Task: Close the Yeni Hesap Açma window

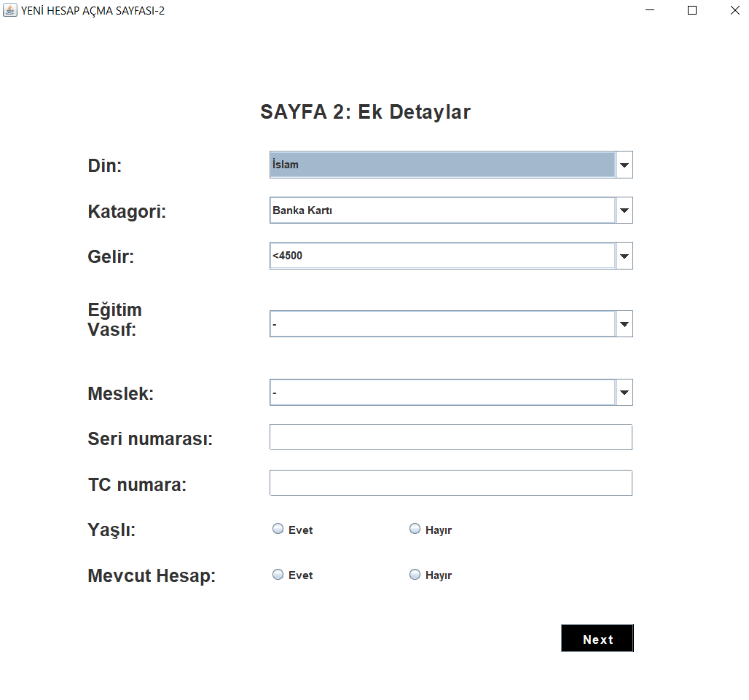Action: tap(735, 10)
